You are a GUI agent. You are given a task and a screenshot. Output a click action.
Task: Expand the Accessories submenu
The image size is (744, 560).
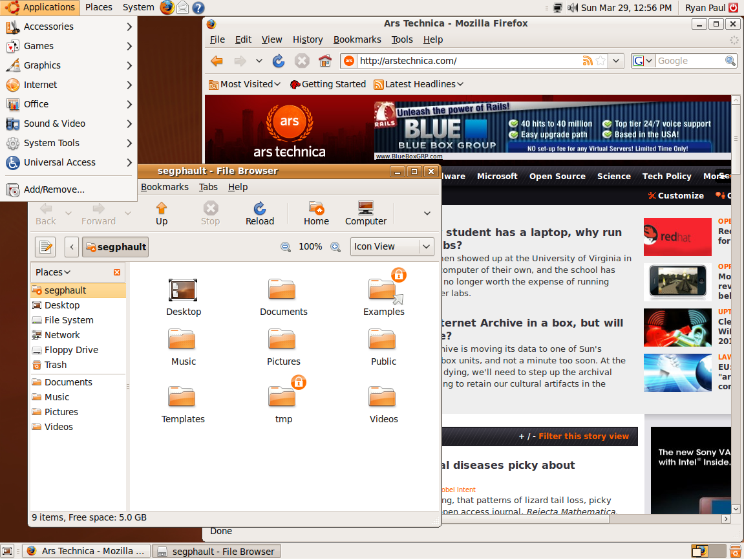pos(69,27)
